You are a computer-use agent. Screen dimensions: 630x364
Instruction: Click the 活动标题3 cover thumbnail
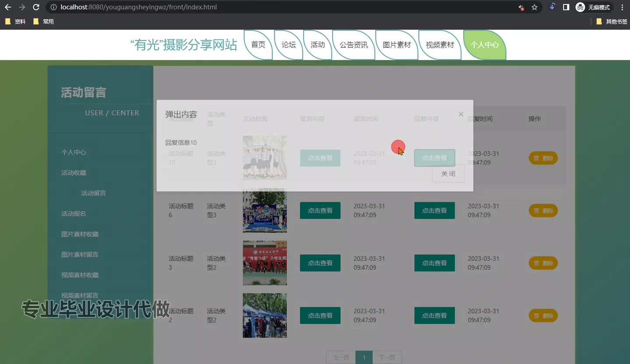(265, 263)
